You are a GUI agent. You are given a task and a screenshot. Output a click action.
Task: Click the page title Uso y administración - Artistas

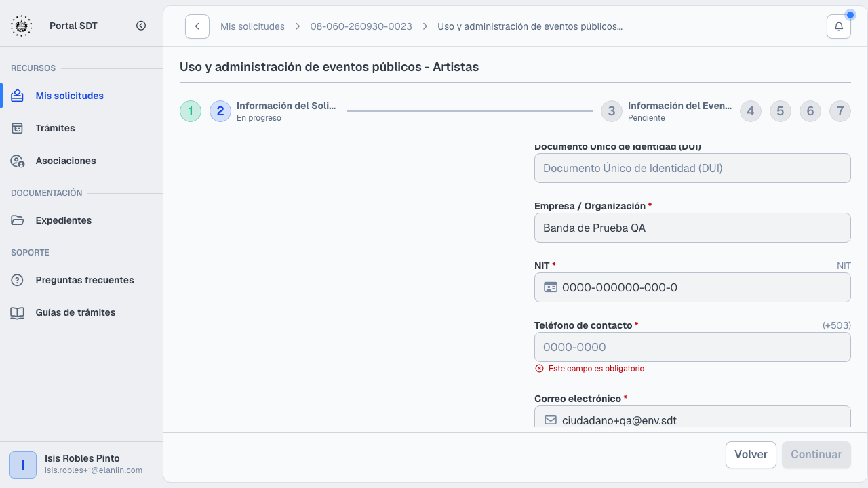click(329, 67)
